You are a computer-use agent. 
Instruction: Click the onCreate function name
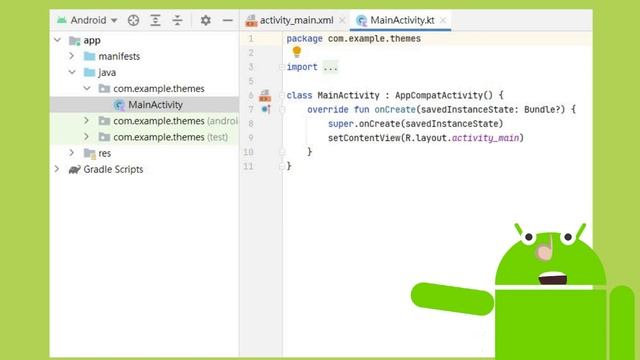point(395,109)
